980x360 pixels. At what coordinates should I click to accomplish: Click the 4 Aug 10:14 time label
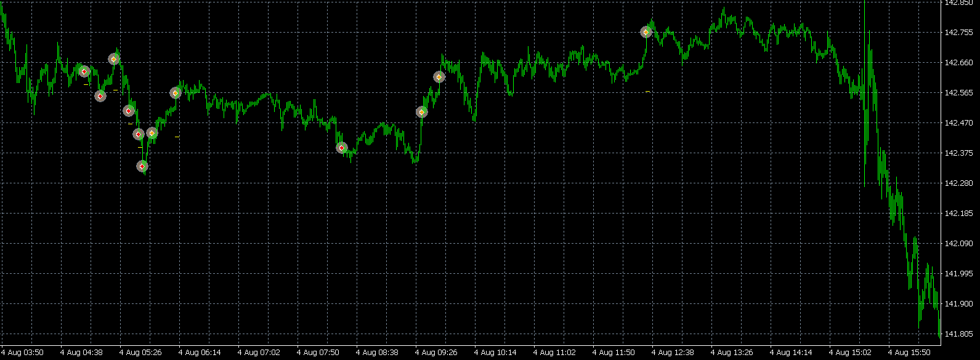(x=496, y=353)
